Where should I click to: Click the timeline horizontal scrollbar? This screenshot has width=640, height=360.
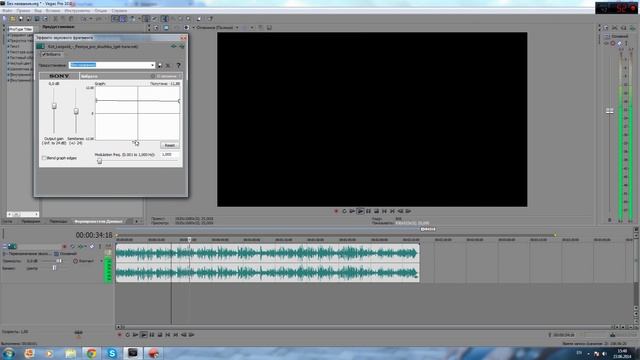pyautogui.click(x=367, y=327)
